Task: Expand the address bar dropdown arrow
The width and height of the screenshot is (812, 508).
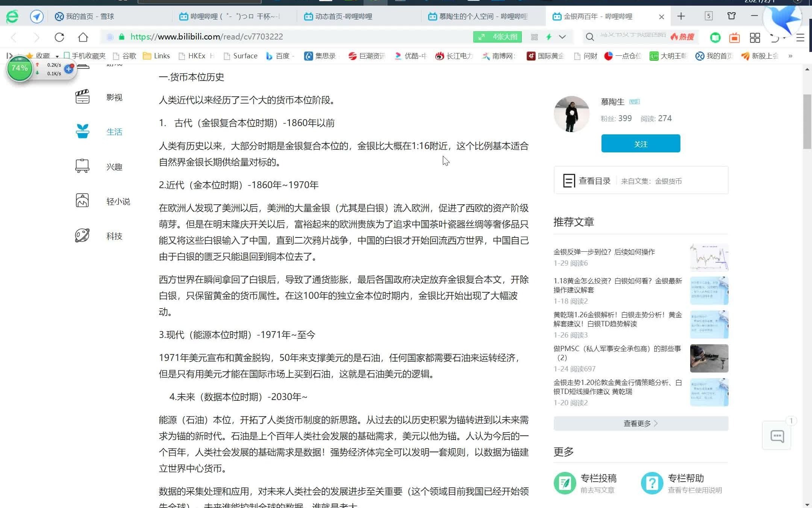Action: point(562,37)
